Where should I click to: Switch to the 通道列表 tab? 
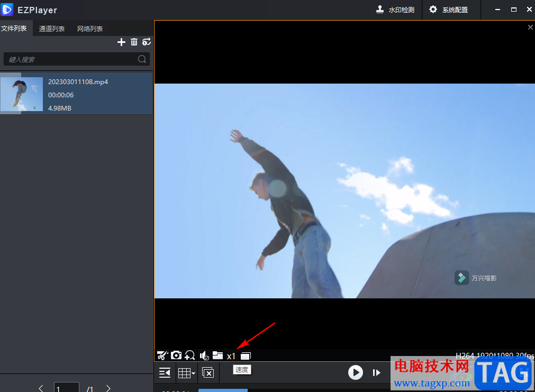[52, 29]
